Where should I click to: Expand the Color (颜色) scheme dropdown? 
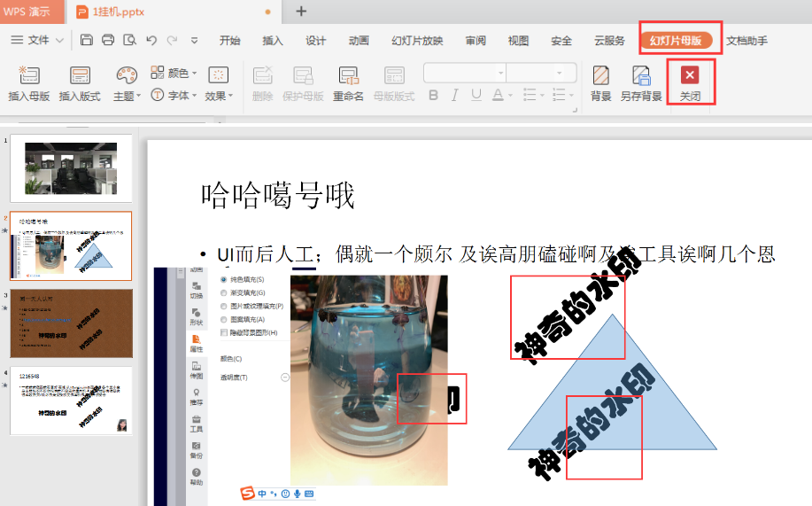point(174,73)
